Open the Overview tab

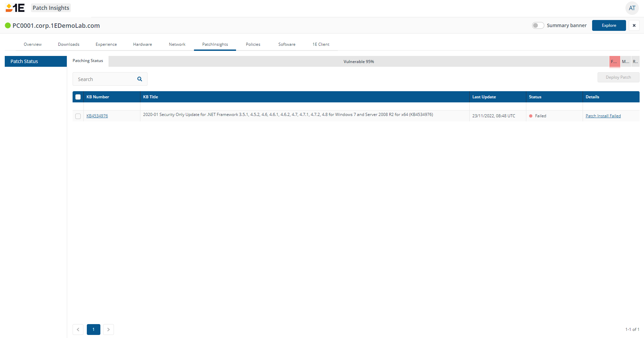33,44
